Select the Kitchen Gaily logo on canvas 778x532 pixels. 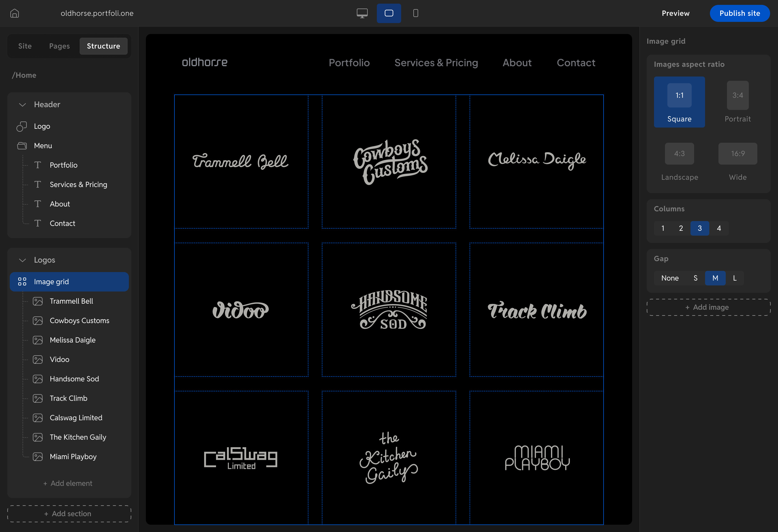(x=389, y=458)
